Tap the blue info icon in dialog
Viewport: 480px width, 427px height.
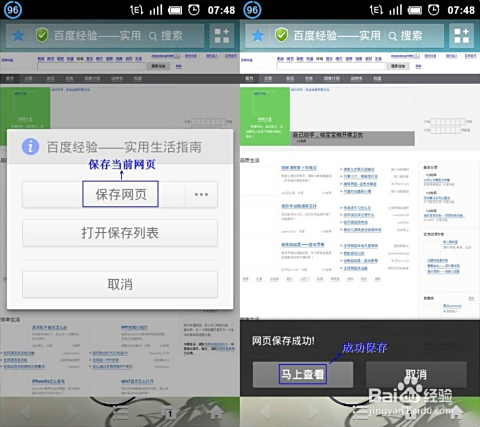pyautogui.click(x=30, y=146)
